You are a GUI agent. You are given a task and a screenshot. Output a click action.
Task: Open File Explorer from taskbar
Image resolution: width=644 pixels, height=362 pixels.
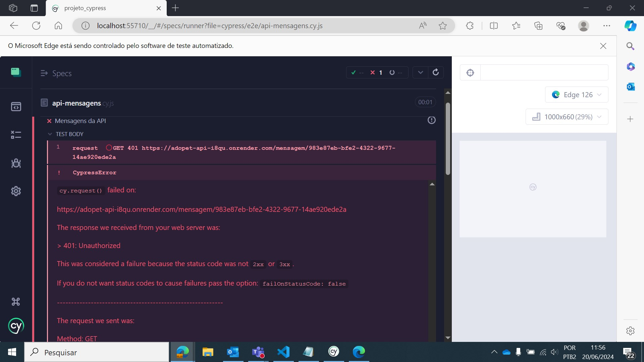coord(208,352)
